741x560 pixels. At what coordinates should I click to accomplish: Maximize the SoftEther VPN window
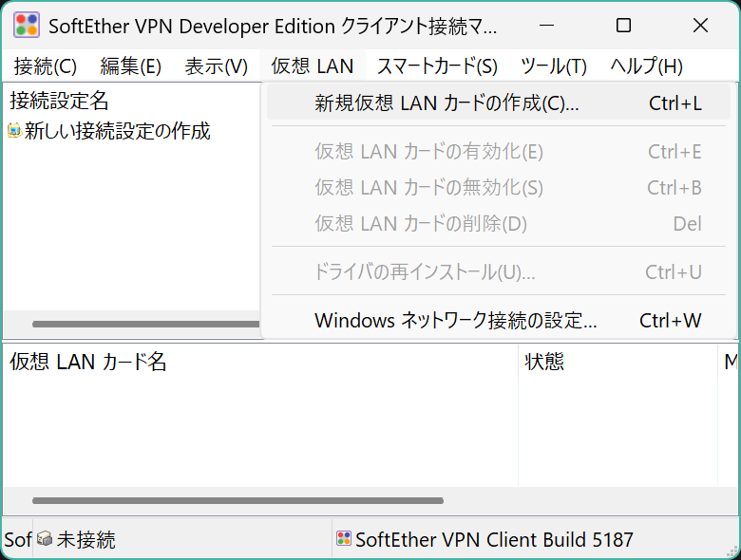coord(623,26)
